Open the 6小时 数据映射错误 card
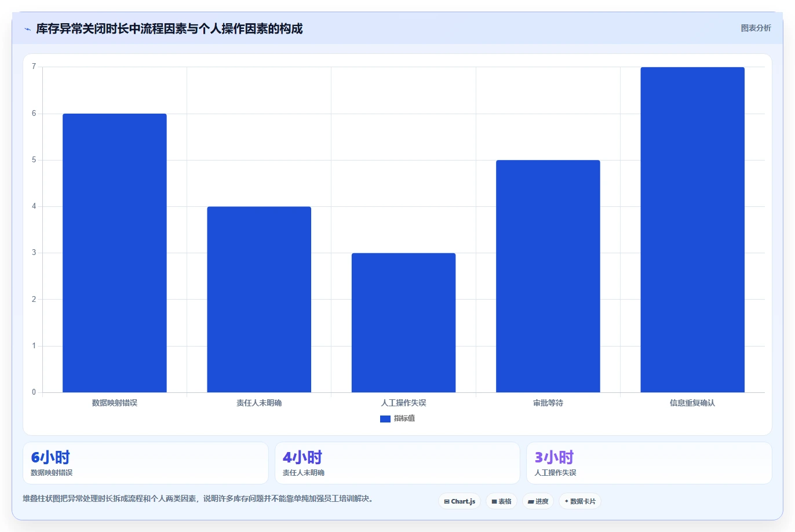 (145, 463)
